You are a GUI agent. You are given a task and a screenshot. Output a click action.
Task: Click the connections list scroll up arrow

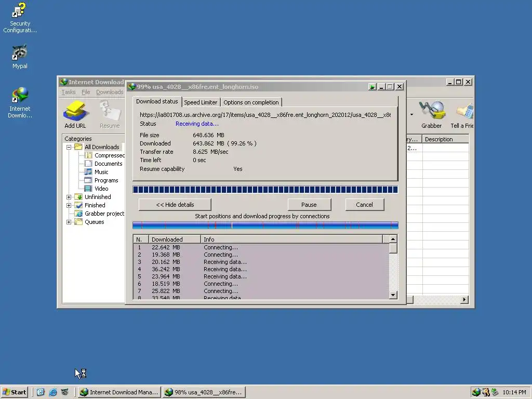tap(393, 239)
